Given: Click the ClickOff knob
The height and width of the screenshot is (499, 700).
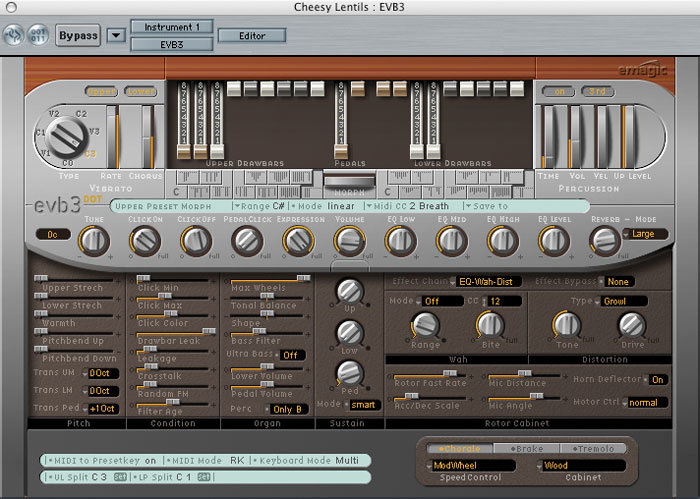Looking at the screenshot, I should [x=196, y=241].
